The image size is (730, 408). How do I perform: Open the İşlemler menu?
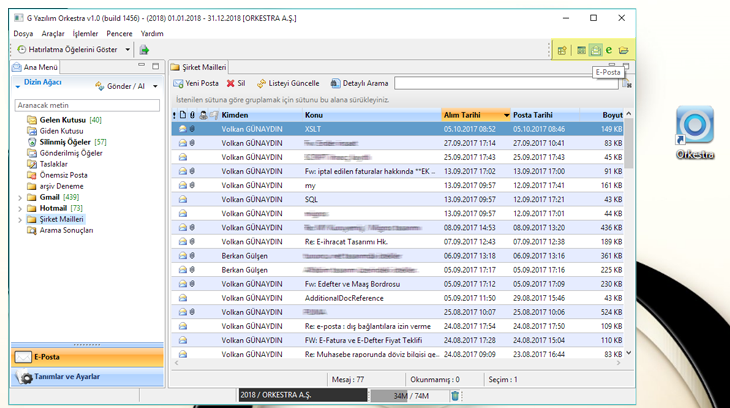click(86, 33)
